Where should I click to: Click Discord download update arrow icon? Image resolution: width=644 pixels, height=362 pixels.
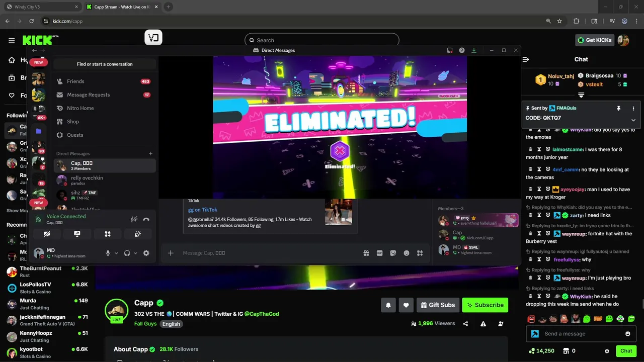tap(473, 50)
